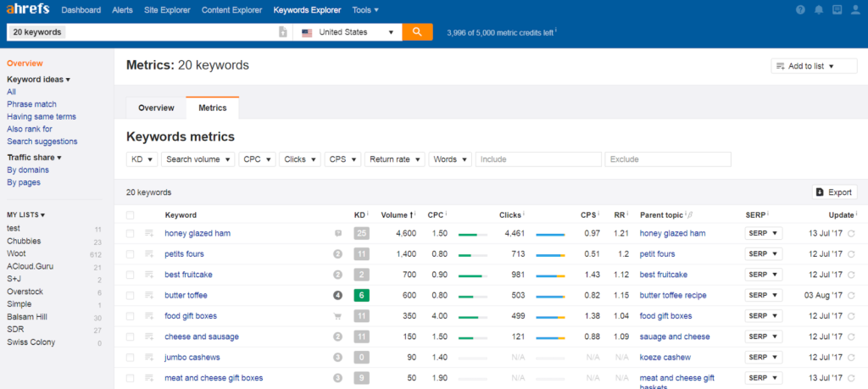Add butter toffee to a list icon
868x389 pixels.
(149, 296)
